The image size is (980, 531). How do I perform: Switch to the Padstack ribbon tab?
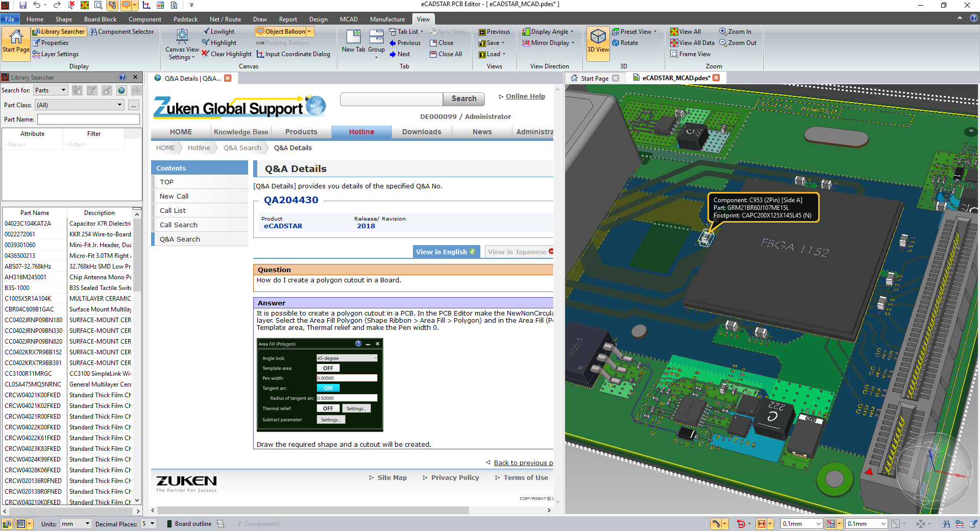point(185,19)
